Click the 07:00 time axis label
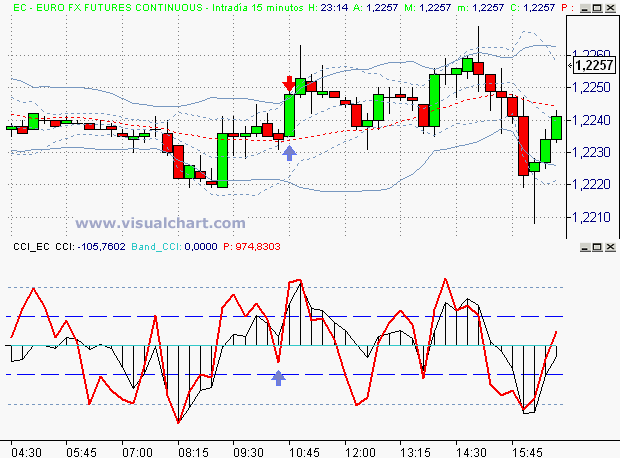This screenshot has width=620, height=458. 137,452
